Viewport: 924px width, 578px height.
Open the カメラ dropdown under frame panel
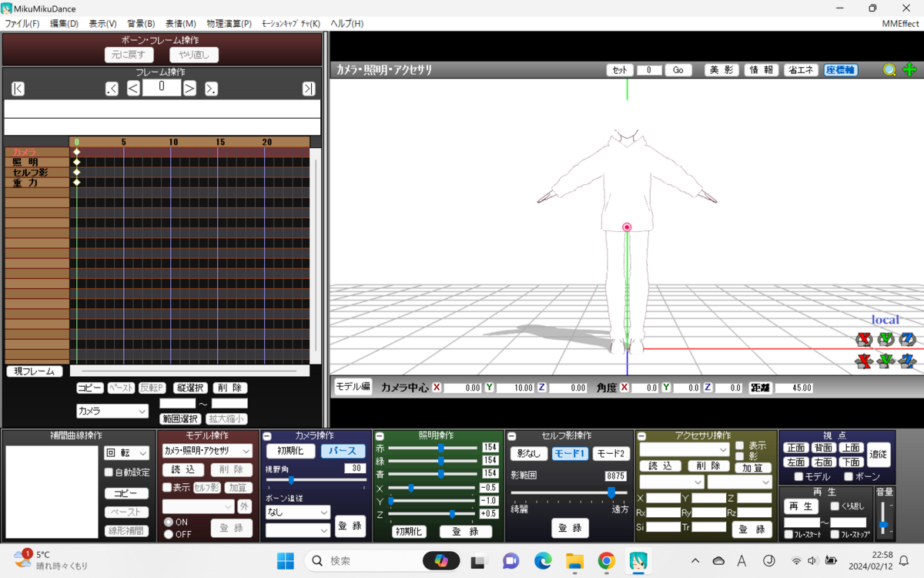[x=112, y=412]
